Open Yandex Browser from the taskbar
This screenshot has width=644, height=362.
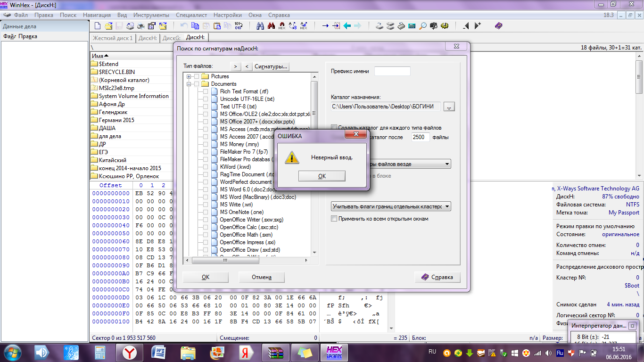(x=129, y=352)
